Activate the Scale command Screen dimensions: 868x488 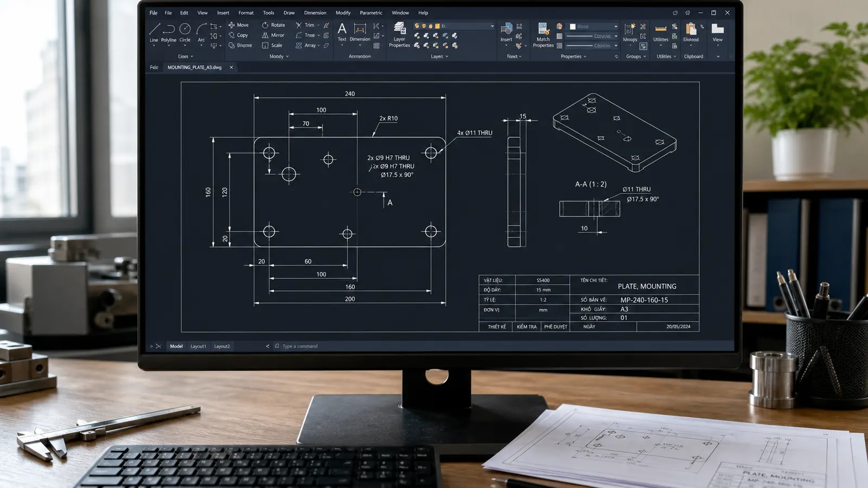click(272, 46)
